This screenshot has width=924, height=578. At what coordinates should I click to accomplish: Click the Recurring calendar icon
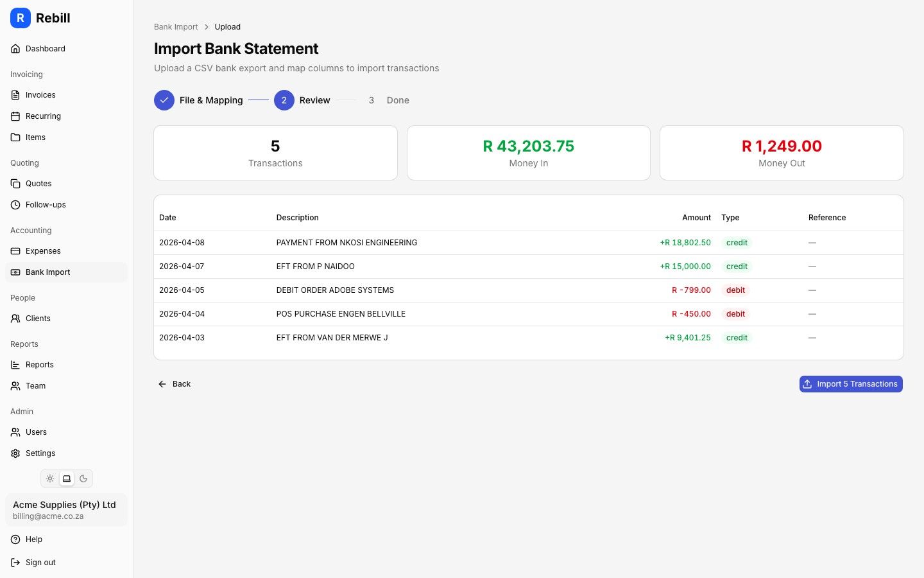[x=15, y=116]
